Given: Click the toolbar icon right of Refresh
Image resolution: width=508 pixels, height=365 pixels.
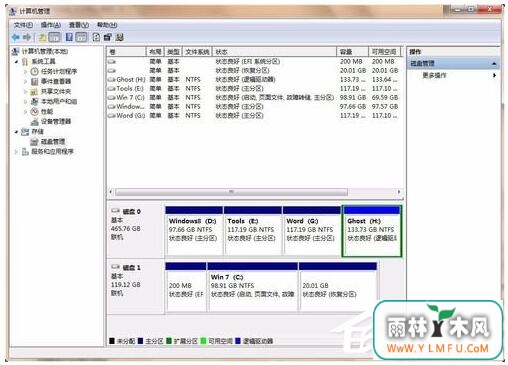Looking at the screenshot, I should pos(107,37).
